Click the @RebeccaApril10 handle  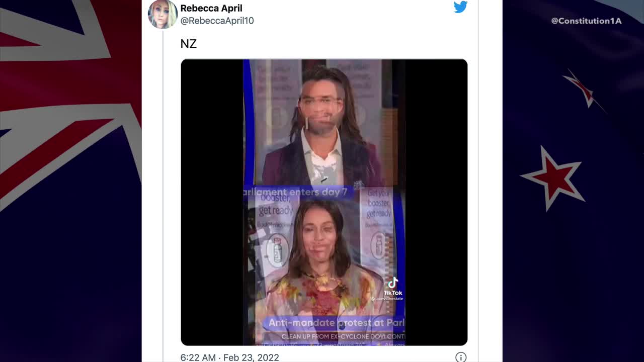pyautogui.click(x=217, y=21)
